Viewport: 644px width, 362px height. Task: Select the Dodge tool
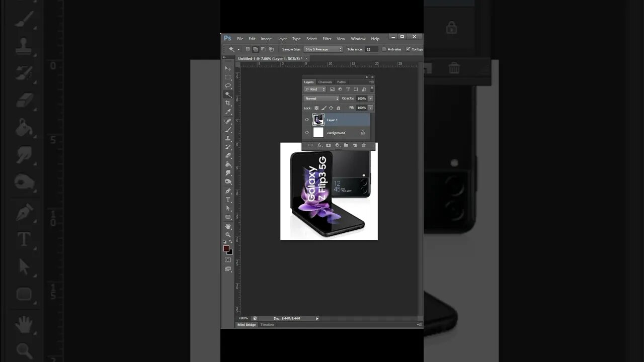(228, 181)
